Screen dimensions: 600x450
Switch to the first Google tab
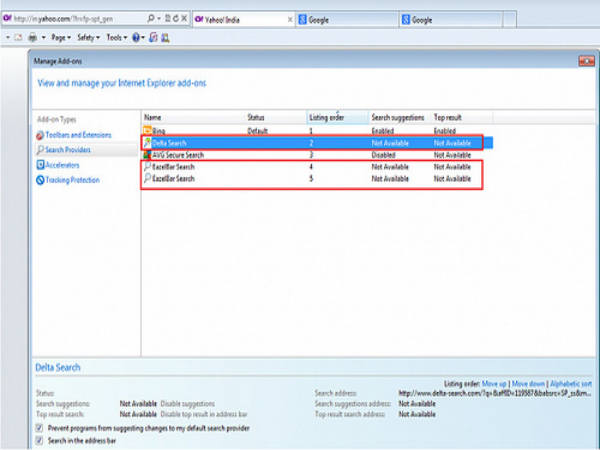[331, 19]
